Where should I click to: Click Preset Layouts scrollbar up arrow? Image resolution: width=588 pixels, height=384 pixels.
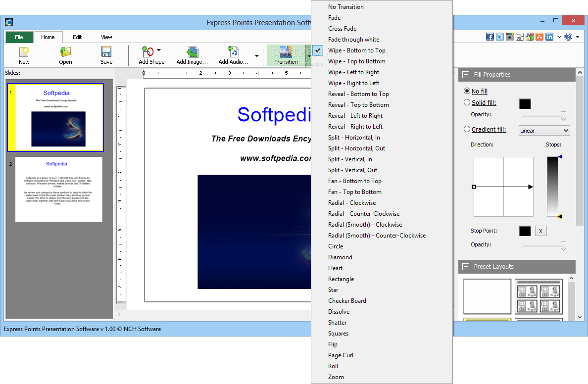click(x=571, y=278)
